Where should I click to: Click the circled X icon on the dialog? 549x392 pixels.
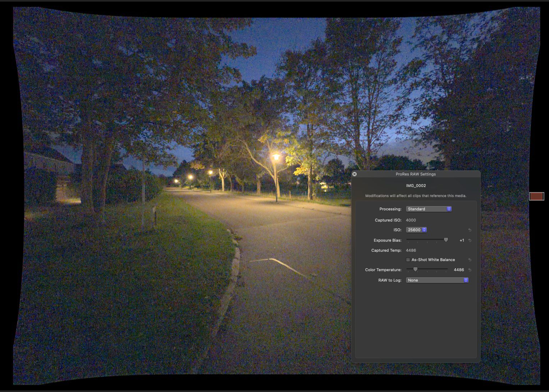click(x=354, y=174)
